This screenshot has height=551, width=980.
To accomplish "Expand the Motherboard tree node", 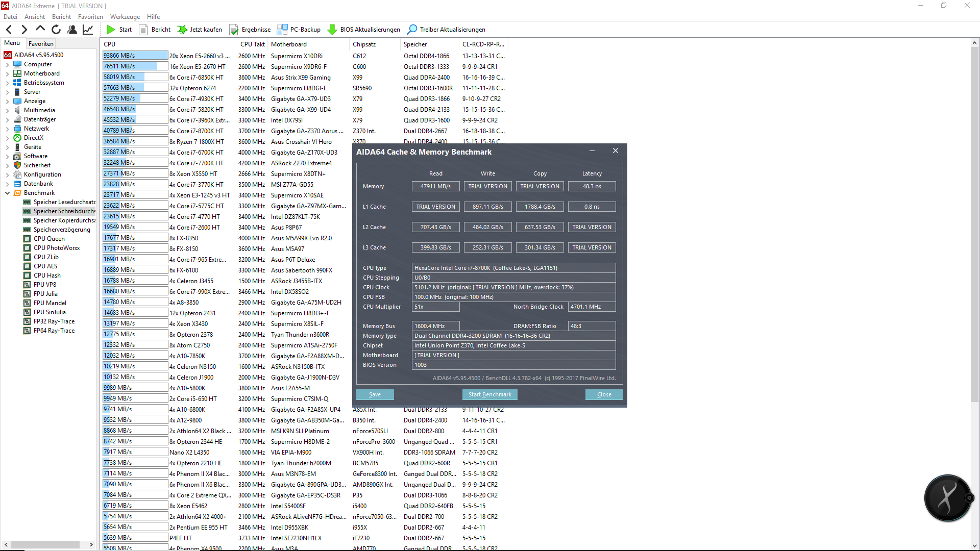I will 7,74.
